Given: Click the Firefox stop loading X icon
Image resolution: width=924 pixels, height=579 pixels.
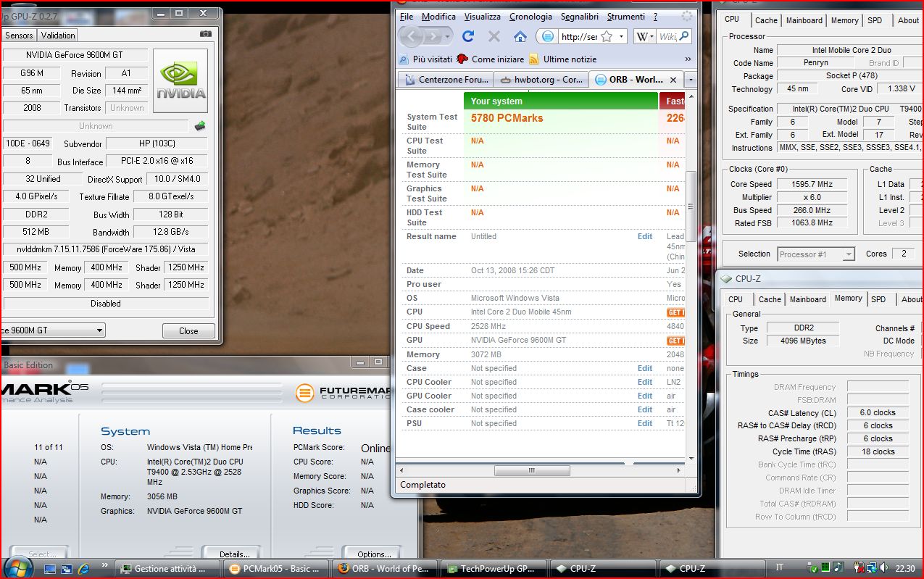Looking at the screenshot, I should tap(494, 36).
